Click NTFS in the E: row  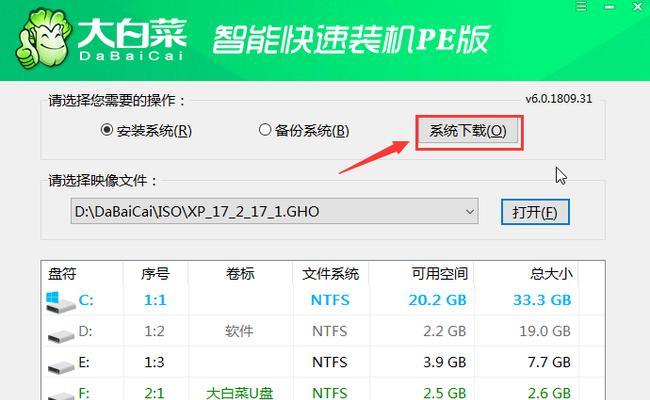point(330,362)
